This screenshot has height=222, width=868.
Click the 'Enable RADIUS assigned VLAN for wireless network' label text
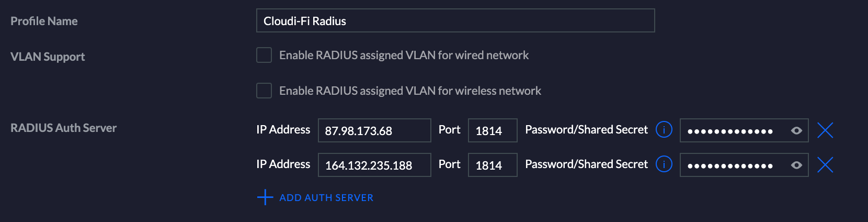pyautogui.click(x=410, y=91)
